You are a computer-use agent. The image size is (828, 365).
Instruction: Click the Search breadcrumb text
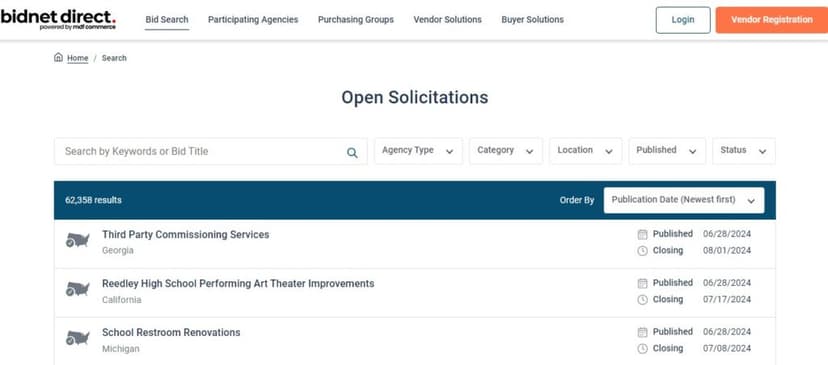114,58
